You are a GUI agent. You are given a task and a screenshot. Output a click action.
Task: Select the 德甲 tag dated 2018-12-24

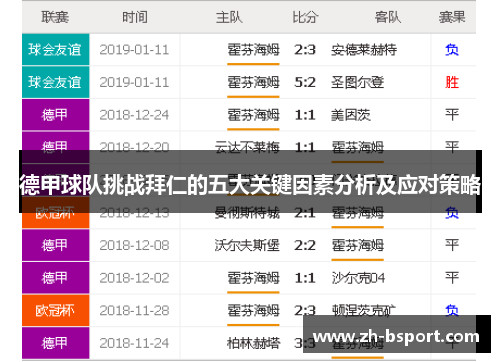pos(55,115)
